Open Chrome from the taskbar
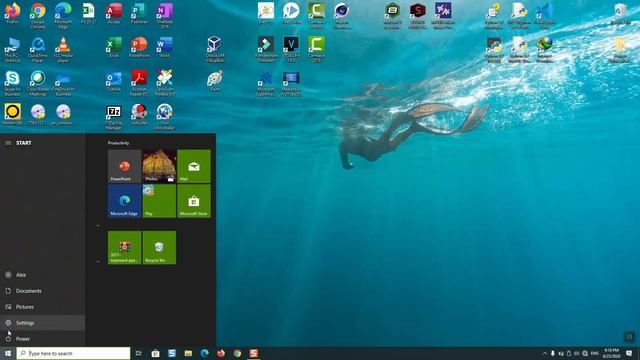The image size is (640, 360). (237, 353)
